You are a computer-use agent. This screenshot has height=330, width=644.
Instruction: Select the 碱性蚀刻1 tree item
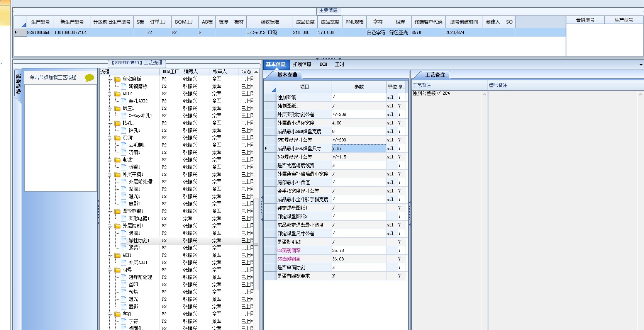(x=139, y=240)
